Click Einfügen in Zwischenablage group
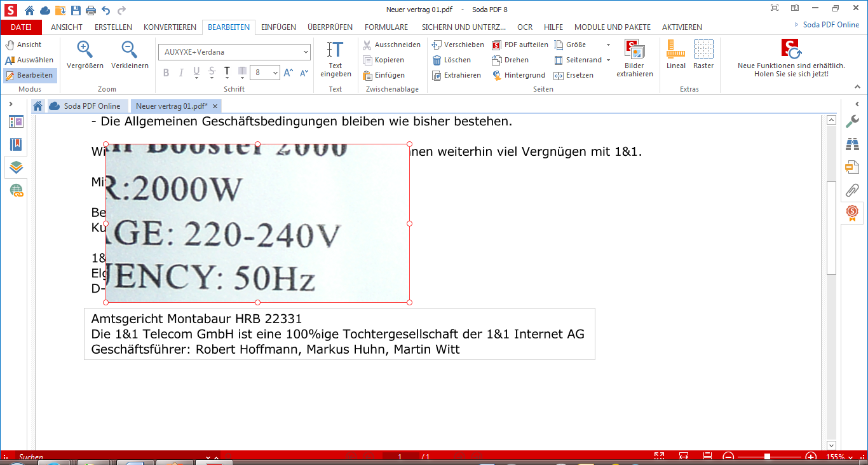 [384, 75]
